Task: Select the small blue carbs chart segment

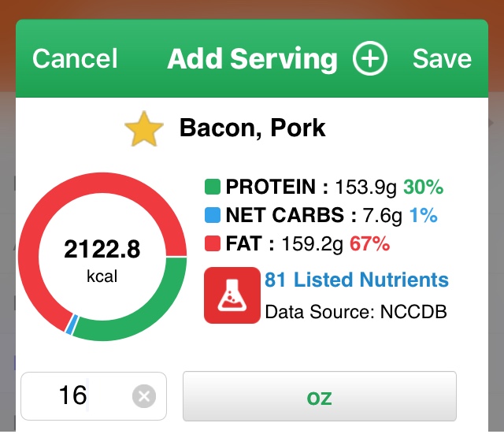Action: [x=72, y=325]
